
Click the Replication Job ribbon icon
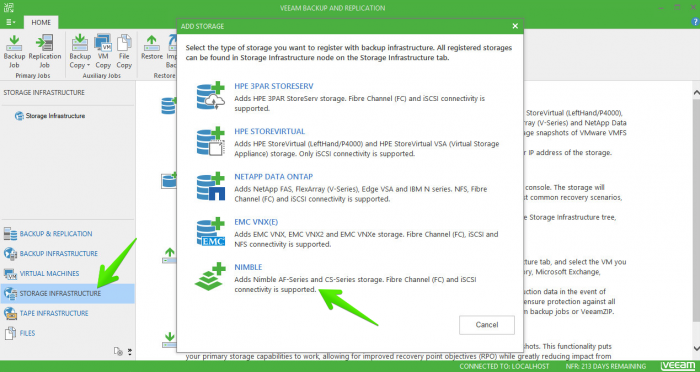(45, 43)
